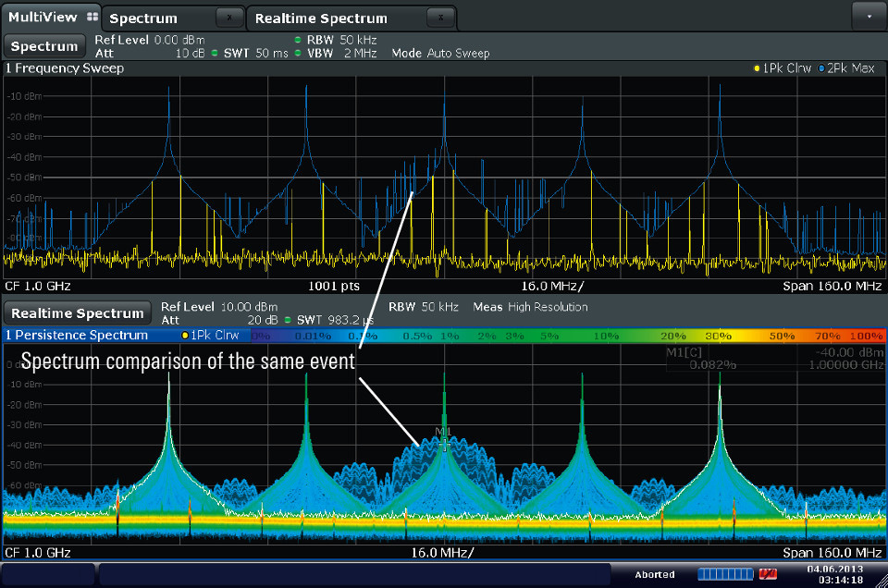Select the MultiView tab
888x588 pixels.
(x=43, y=18)
